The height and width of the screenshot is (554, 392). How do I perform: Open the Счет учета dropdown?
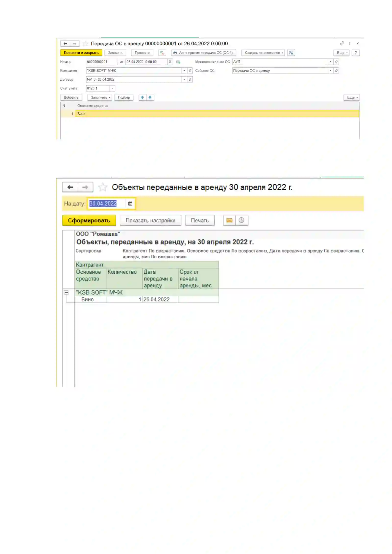(112, 88)
